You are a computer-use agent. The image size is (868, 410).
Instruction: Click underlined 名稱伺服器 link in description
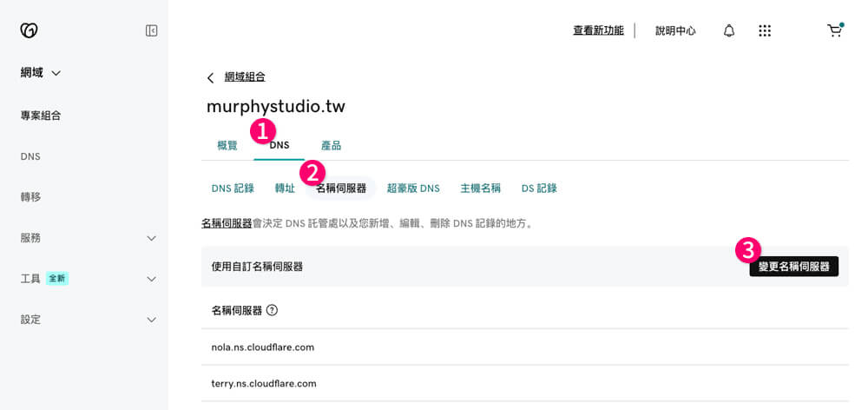point(227,223)
